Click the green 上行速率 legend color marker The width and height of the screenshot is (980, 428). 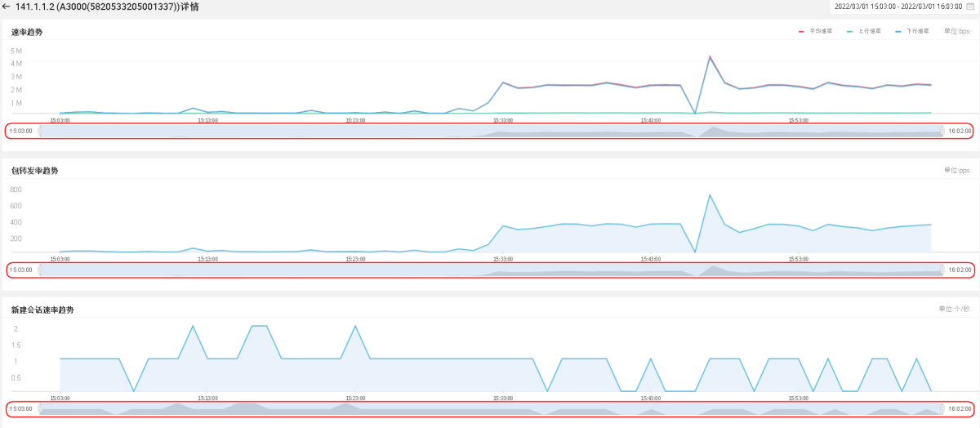(850, 31)
